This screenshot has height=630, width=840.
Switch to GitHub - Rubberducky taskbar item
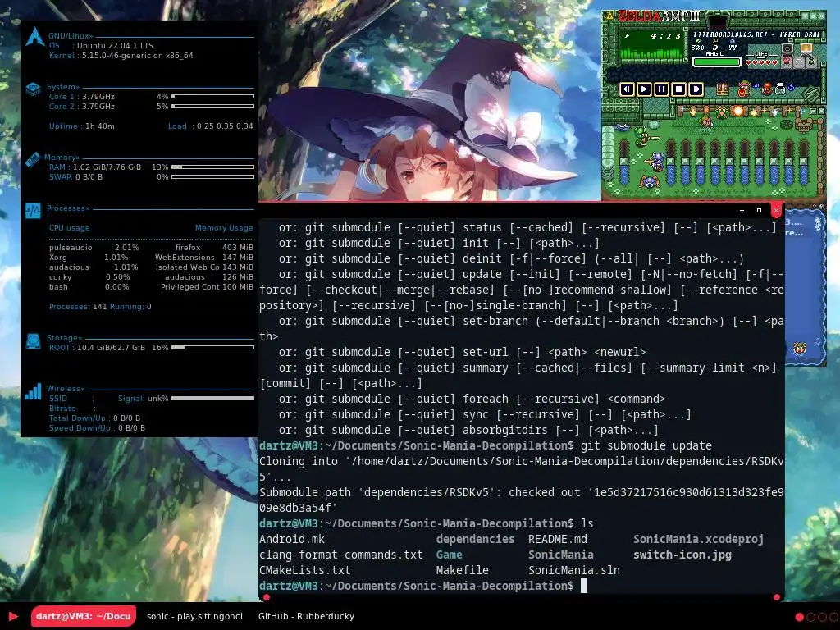[x=307, y=616]
